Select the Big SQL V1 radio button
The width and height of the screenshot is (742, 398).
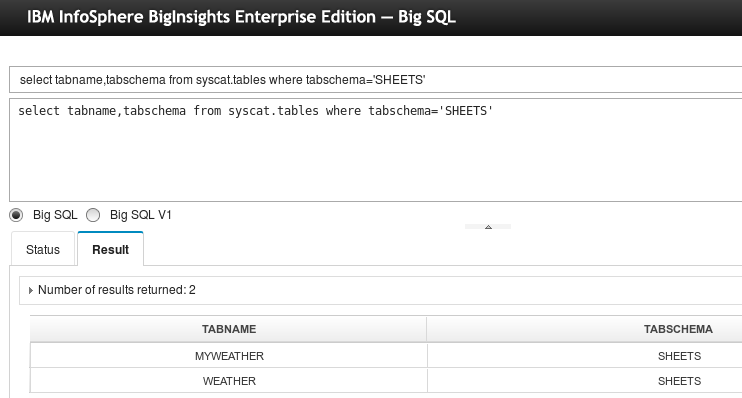click(x=93, y=215)
